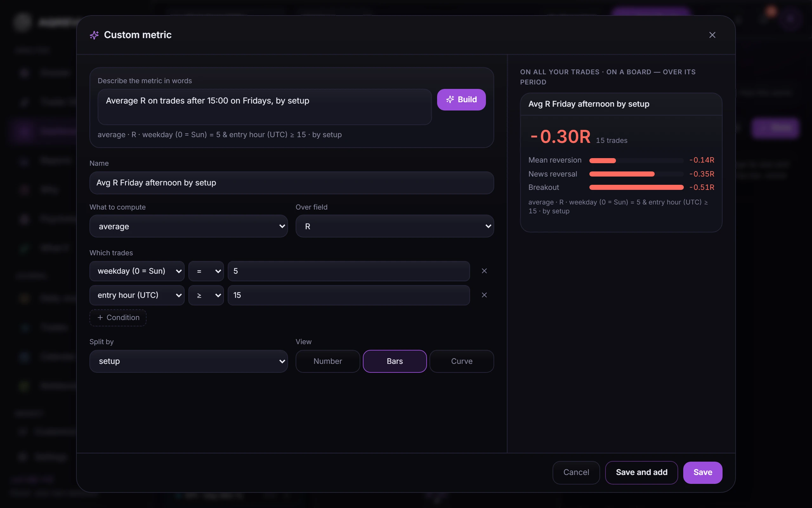Open the equals operator dropdown
The height and width of the screenshot is (508, 812).
tap(206, 271)
